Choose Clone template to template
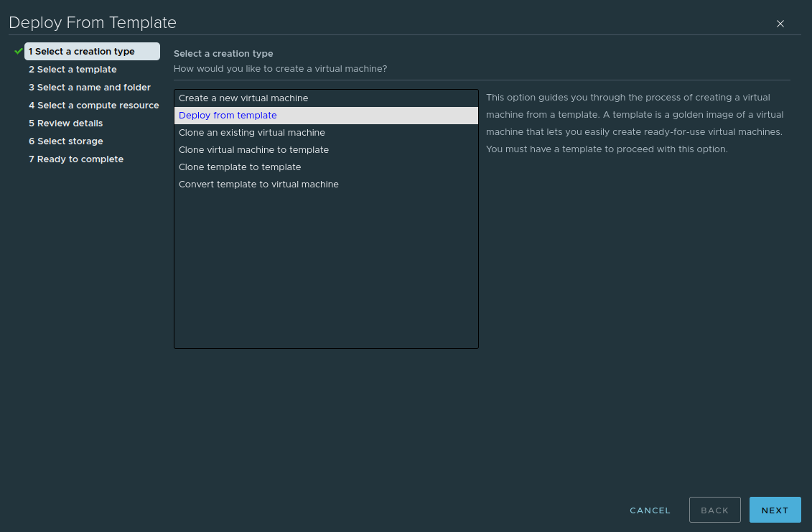The height and width of the screenshot is (532, 812). coord(240,167)
